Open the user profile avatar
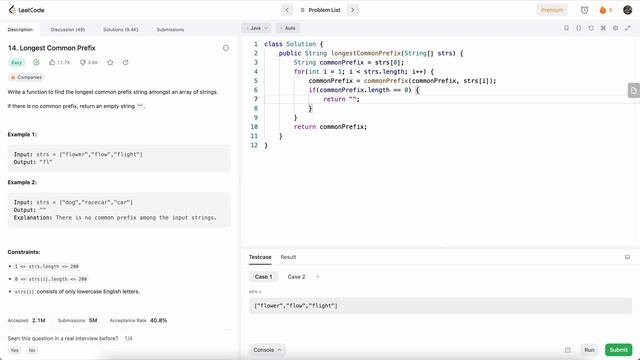Viewport: 640px width, 360px height. 628,10
